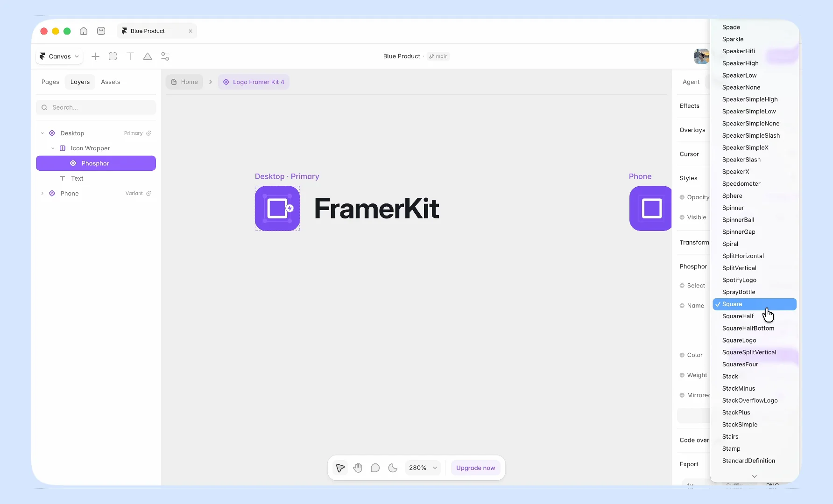Select the Text layer row

[x=96, y=179]
